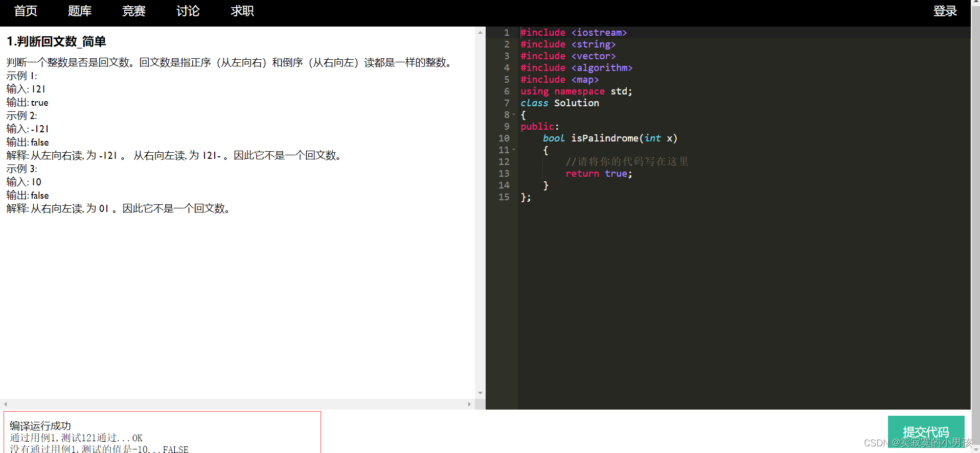Click the 'return true;' code line
980x453 pixels.
coord(599,174)
